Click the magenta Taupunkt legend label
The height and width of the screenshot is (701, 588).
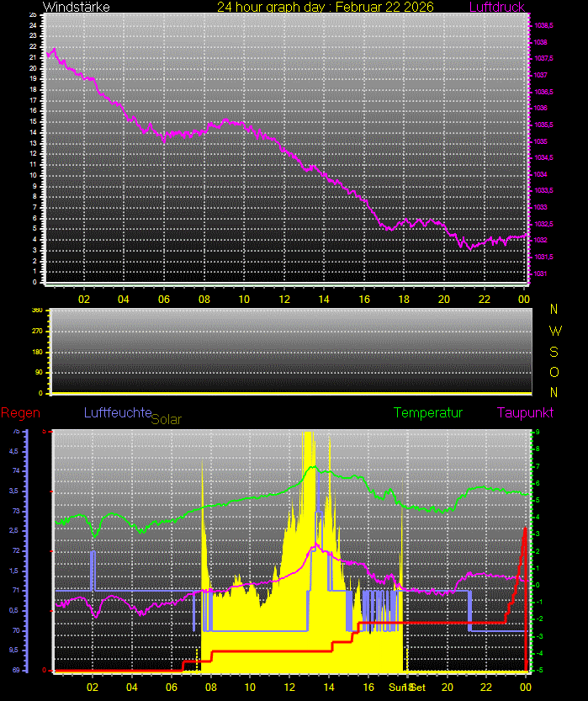click(x=525, y=412)
